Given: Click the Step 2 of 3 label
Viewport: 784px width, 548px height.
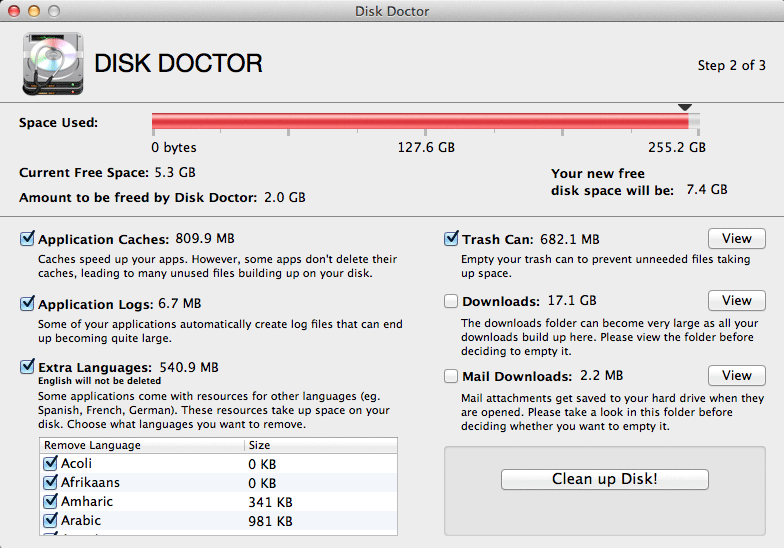Looking at the screenshot, I should pyautogui.click(x=732, y=66).
